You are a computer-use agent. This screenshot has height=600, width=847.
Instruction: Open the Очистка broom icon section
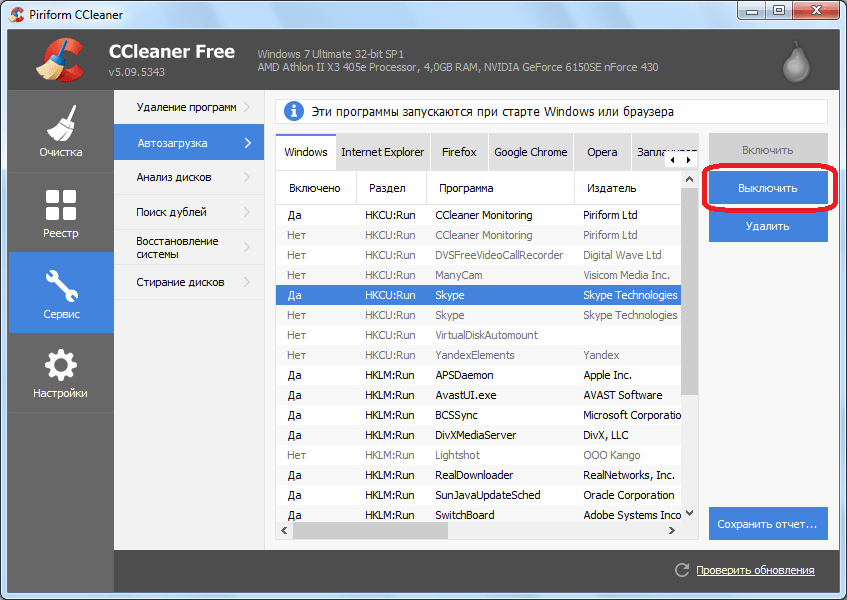[x=61, y=131]
